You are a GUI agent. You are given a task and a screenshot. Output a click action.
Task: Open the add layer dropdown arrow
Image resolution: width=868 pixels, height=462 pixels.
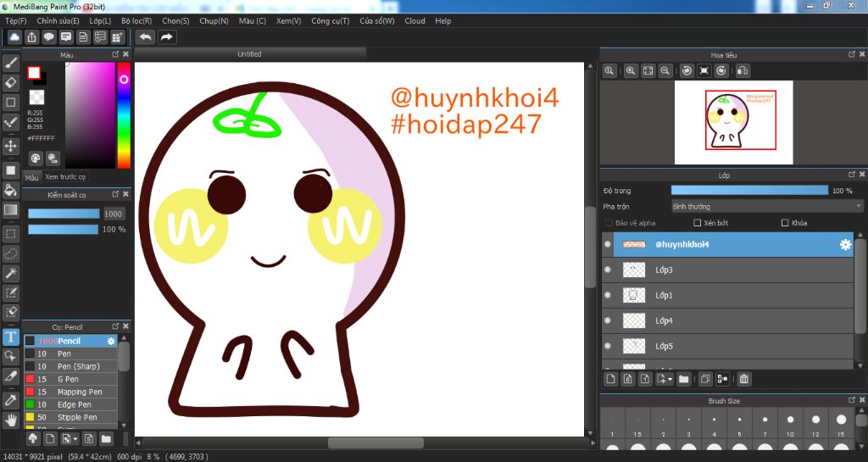[x=670, y=380]
